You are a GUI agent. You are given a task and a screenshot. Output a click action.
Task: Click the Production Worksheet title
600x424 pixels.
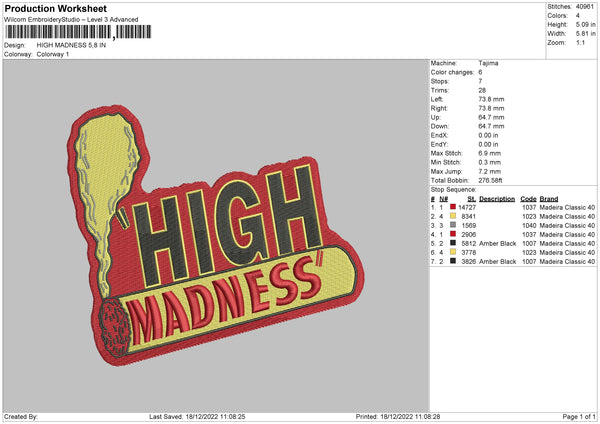56,9
